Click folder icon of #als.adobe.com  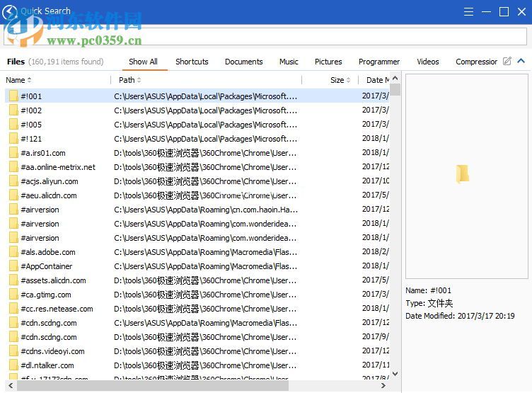click(x=13, y=252)
